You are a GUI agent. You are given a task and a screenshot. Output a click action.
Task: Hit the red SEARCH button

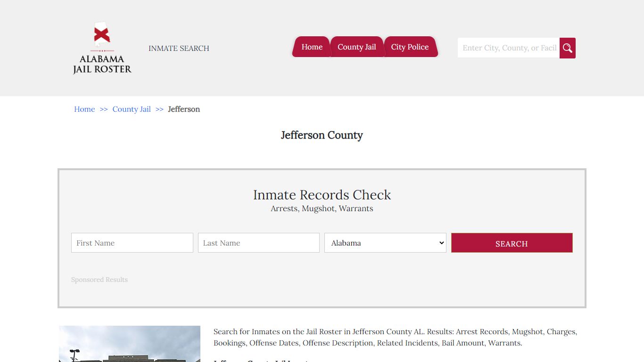[512, 243]
